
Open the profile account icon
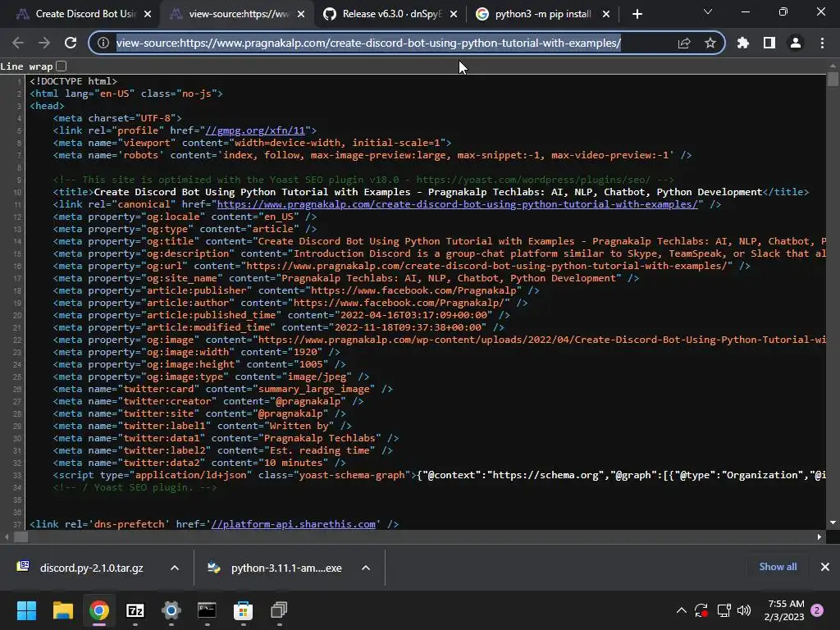(796, 43)
